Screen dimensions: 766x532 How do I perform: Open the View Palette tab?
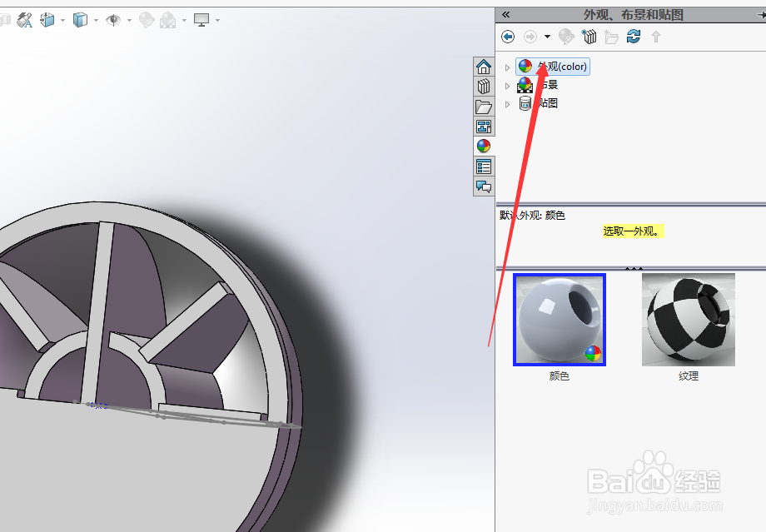click(484, 127)
